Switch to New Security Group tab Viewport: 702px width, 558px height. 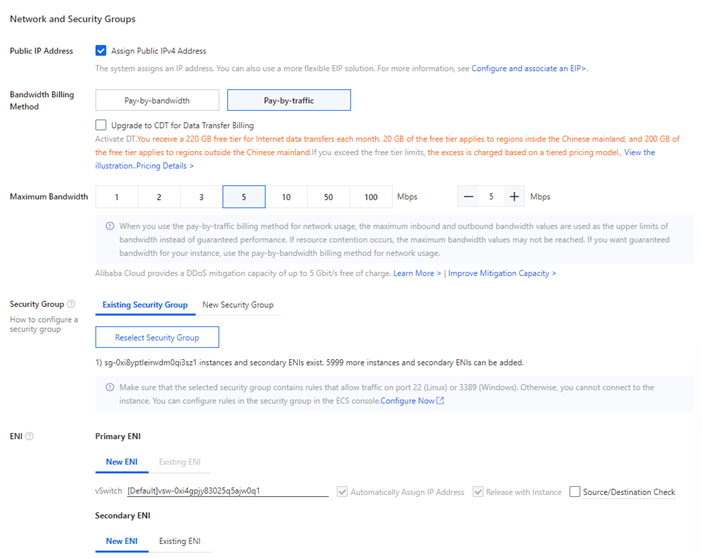(238, 305)
